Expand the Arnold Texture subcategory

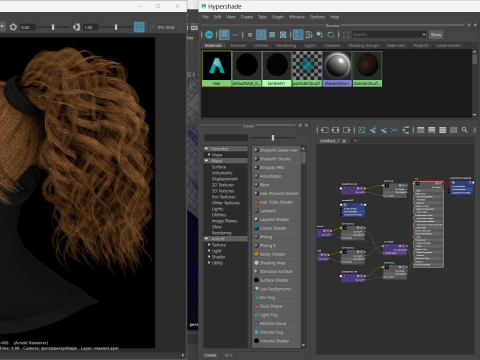click(x=209, y=245)
